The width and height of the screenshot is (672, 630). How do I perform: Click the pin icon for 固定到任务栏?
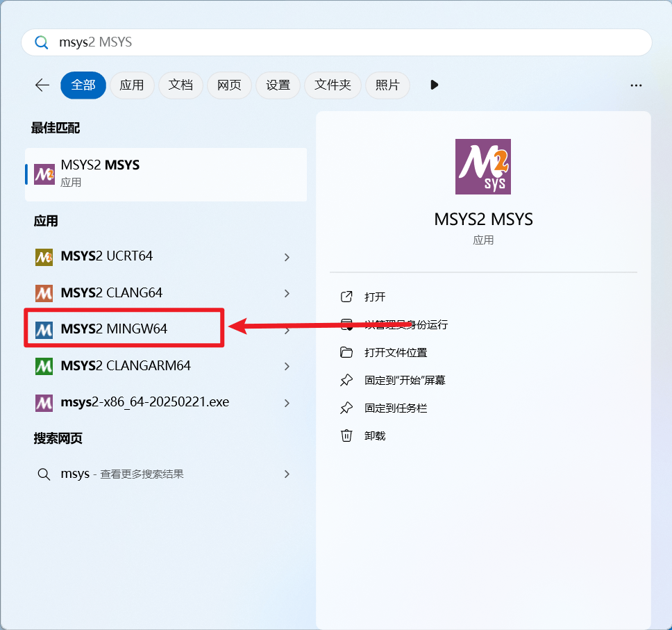pos(346,408)
